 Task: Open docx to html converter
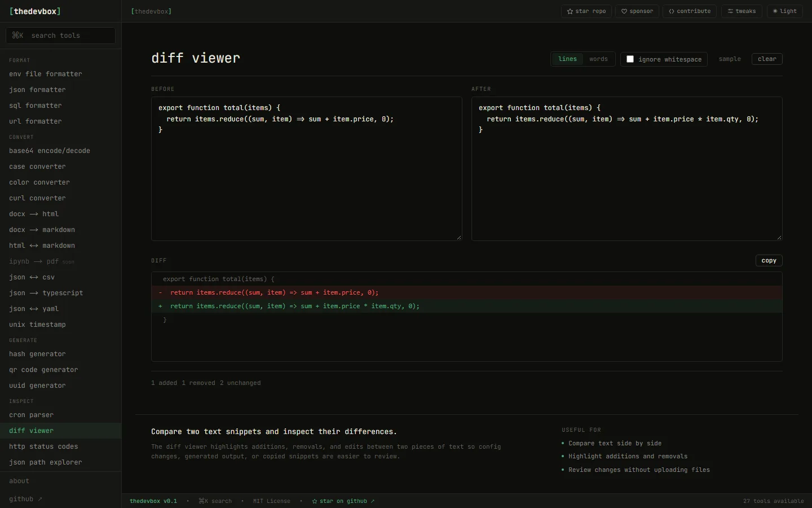60,214
